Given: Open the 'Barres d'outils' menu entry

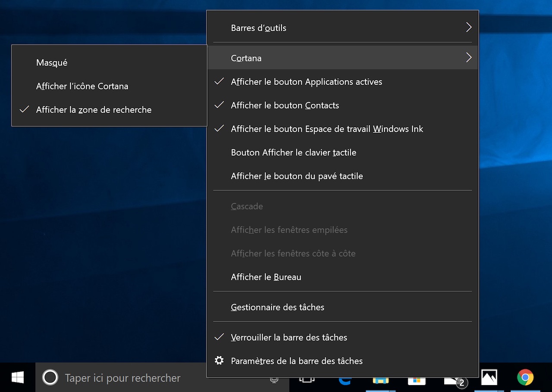Looking at the screenshot, I should click(343, 28).
